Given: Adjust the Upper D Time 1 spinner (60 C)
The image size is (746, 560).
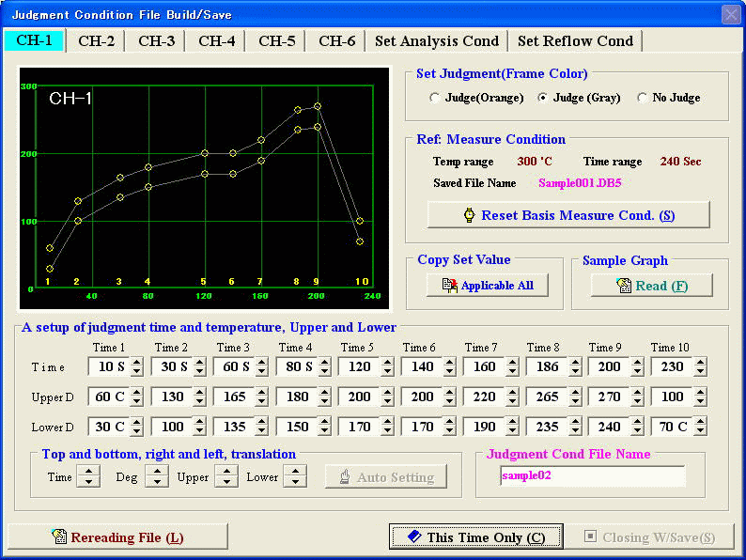Looking at the screenshot, I should [x=136, y=397].
